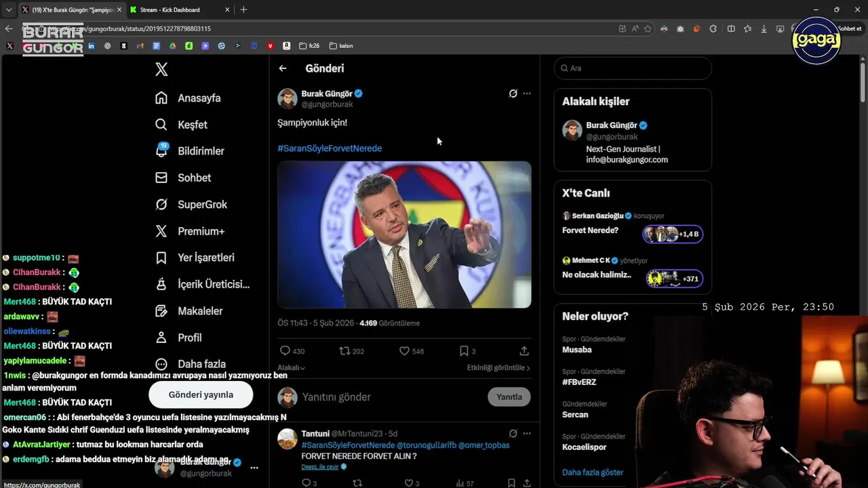Open Makaleler articles
The image size is (868, 488).
point(189,310)
